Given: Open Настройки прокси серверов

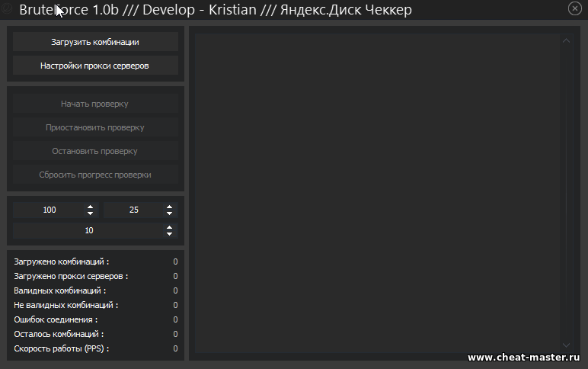Looking at the screenshot, I should (x=95, y=66).
